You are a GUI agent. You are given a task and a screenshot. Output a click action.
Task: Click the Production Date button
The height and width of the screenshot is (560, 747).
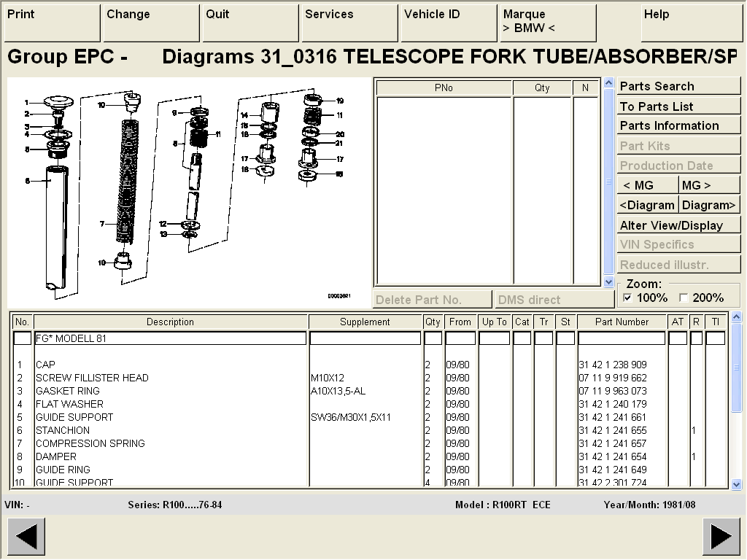pos(678,166)
